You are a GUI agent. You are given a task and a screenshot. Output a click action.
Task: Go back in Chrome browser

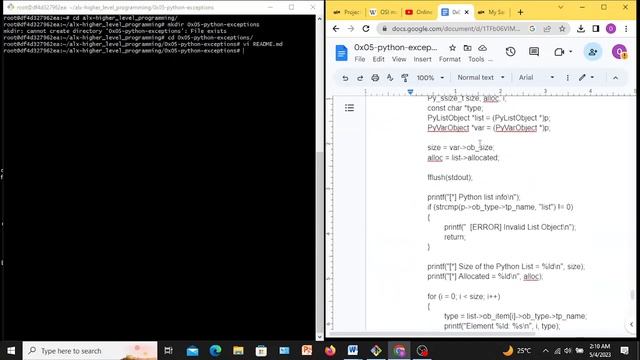tap(336, 29)
